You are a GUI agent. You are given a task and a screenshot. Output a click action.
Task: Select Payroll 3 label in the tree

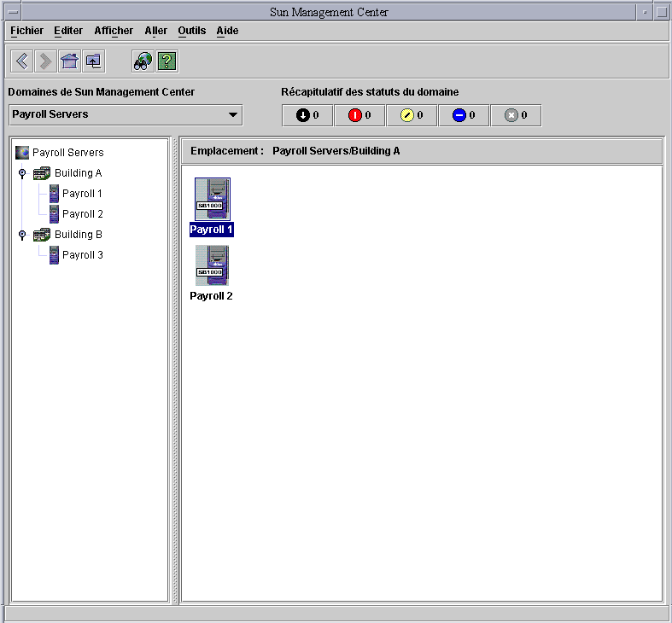[83, 255]
